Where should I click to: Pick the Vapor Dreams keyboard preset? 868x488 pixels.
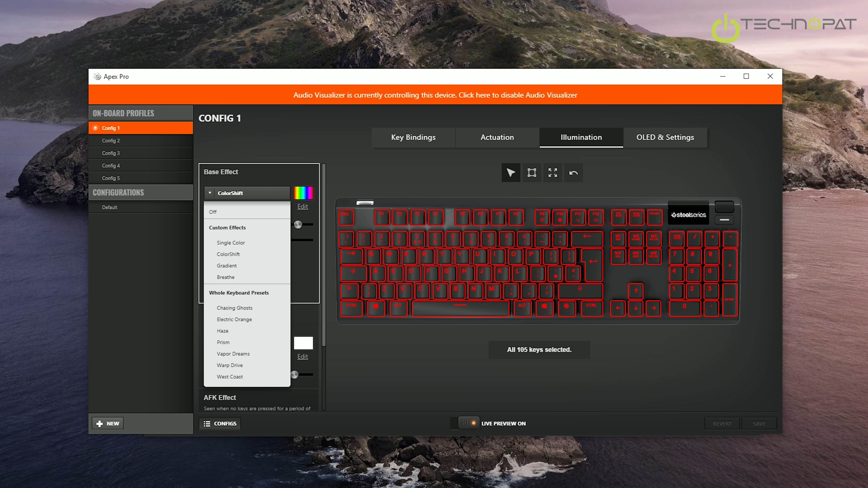click(x=233, y=354)
